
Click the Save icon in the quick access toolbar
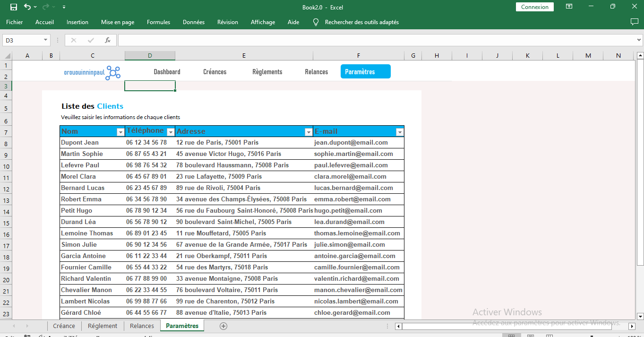pos(14,7)
